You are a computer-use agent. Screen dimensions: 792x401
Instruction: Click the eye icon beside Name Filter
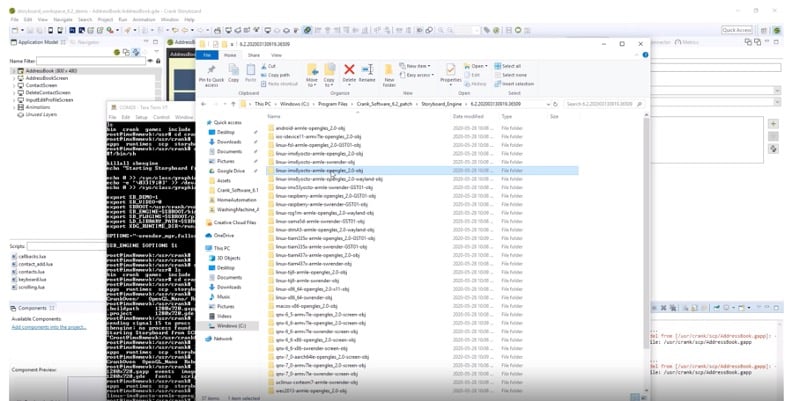click(150, 61)
